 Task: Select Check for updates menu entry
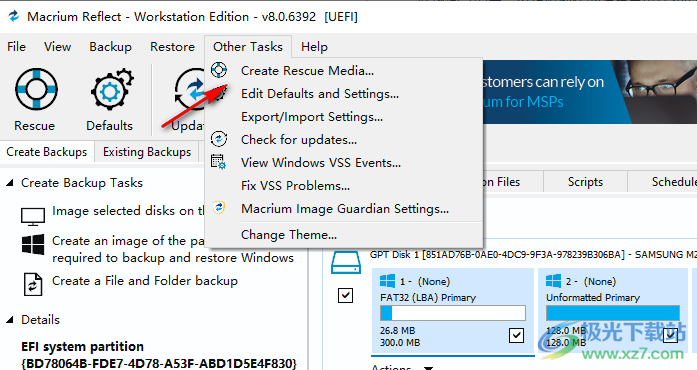click(x=344, y=140)
